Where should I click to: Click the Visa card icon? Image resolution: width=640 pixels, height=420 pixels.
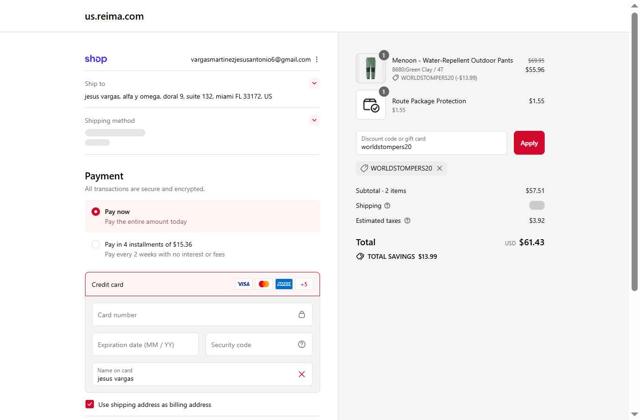(x=244, y=284)
